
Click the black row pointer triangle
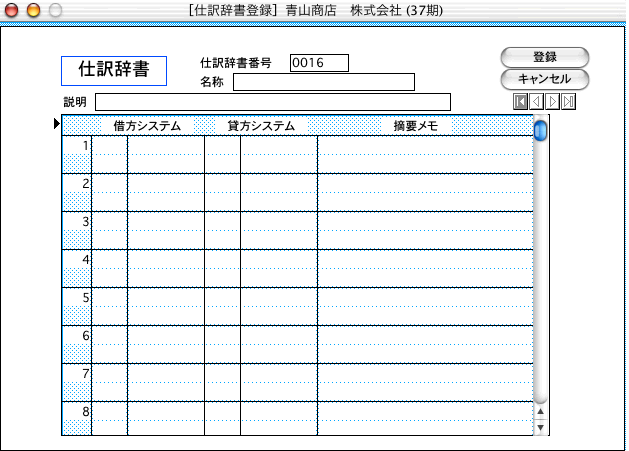coord(56,124)
